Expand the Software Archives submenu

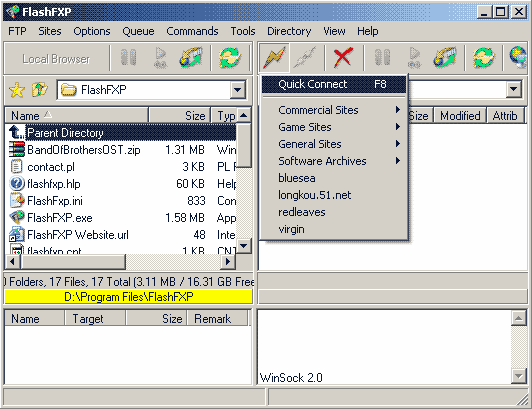(334, 161)
